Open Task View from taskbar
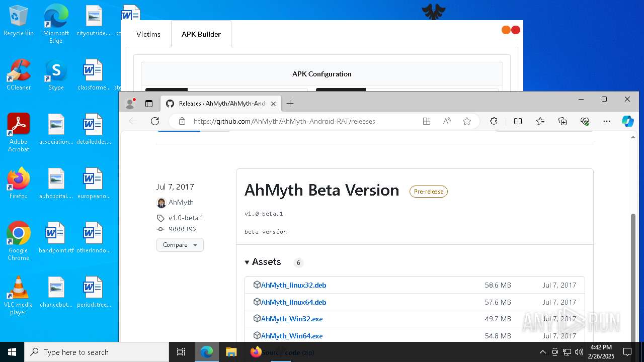644x362 pixels. (x=181, y=352)
